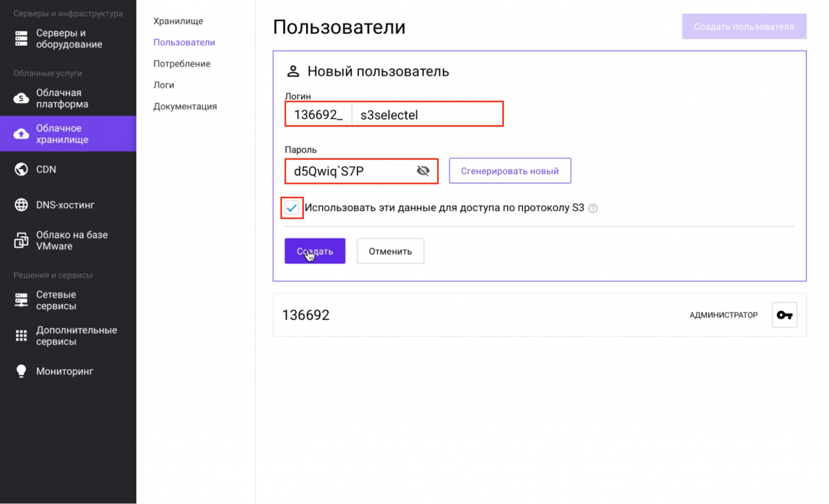829x504 pixels.
Task: Click the Дополнительные сервисы grid icon
Action: 21,336
